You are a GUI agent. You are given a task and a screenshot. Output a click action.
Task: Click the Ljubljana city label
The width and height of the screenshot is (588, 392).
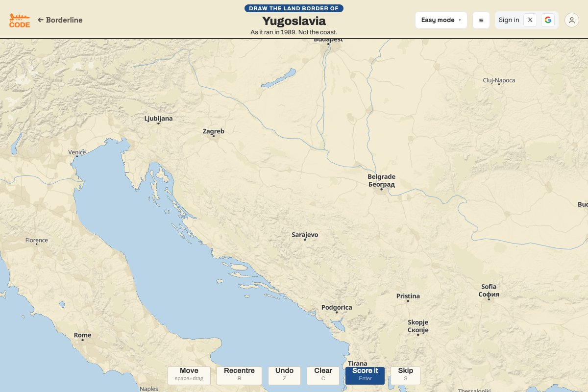pos(158,119)
